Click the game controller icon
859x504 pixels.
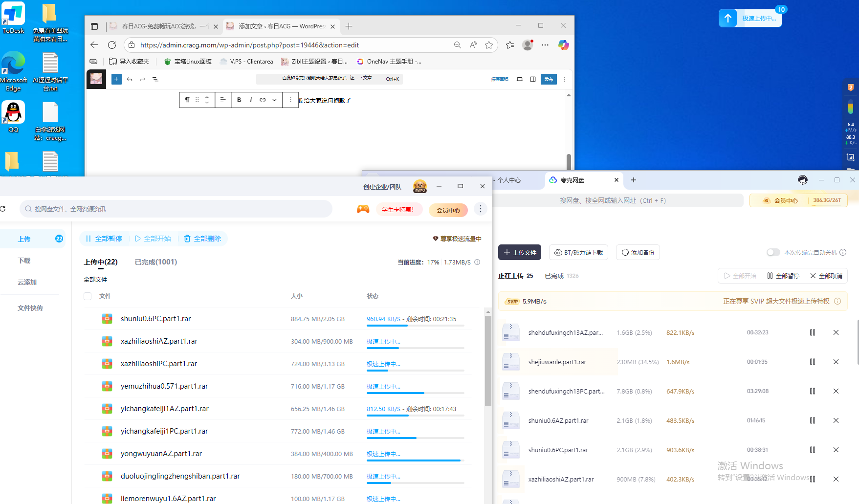point(363,209)
